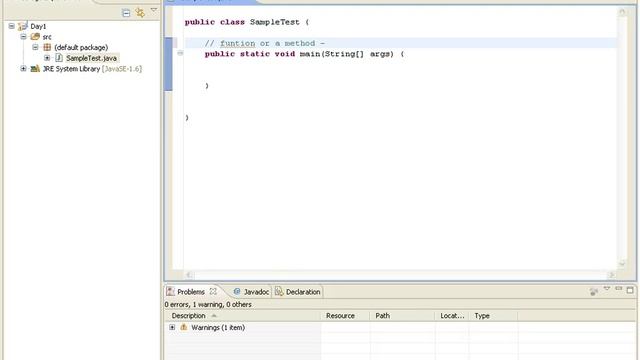Screen dimensions: 640x360
Task: Expand the Warnings (1 item) group
Action: [x=172, y=327]
